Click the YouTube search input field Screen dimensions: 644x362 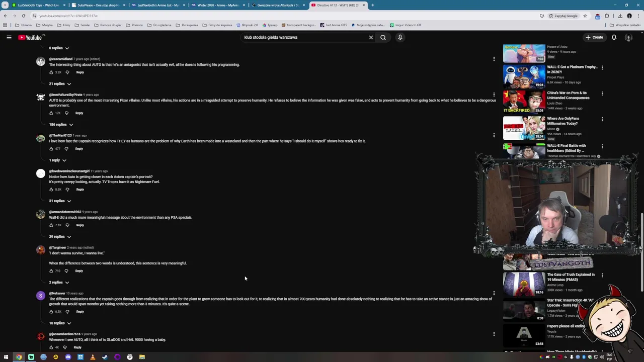pos(304,37)
